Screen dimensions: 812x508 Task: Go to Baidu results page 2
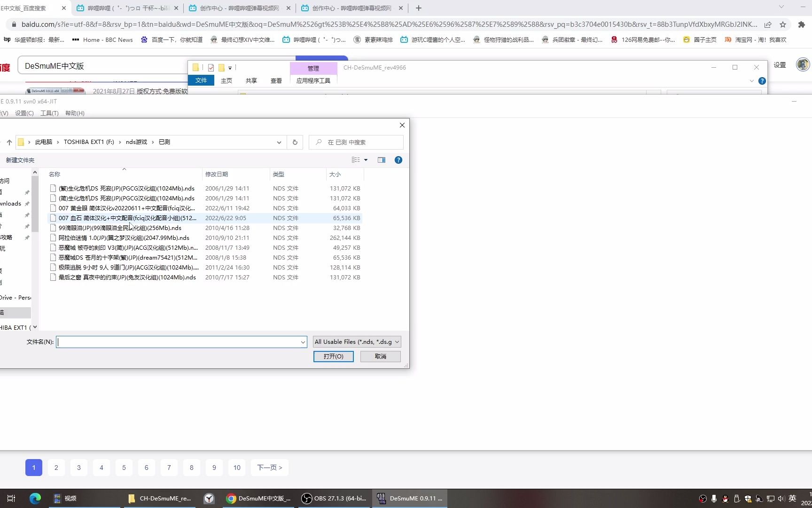56,468
